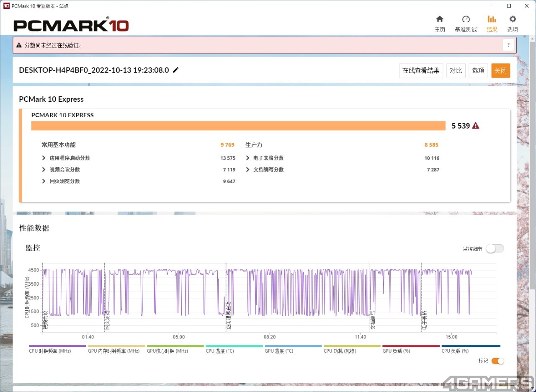The image size is (536, 392).
Task: Disable the 标记 markers switch
Action: pos(498,361)
